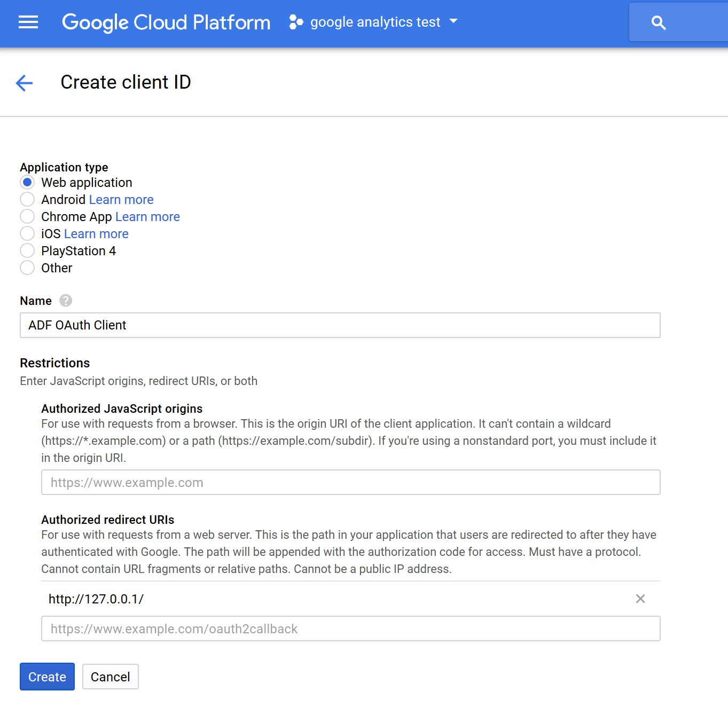This screenshot has height=707, width=728.
Task: Click the Authorized redirect URIs input field
Action: (x=351, y=629)
